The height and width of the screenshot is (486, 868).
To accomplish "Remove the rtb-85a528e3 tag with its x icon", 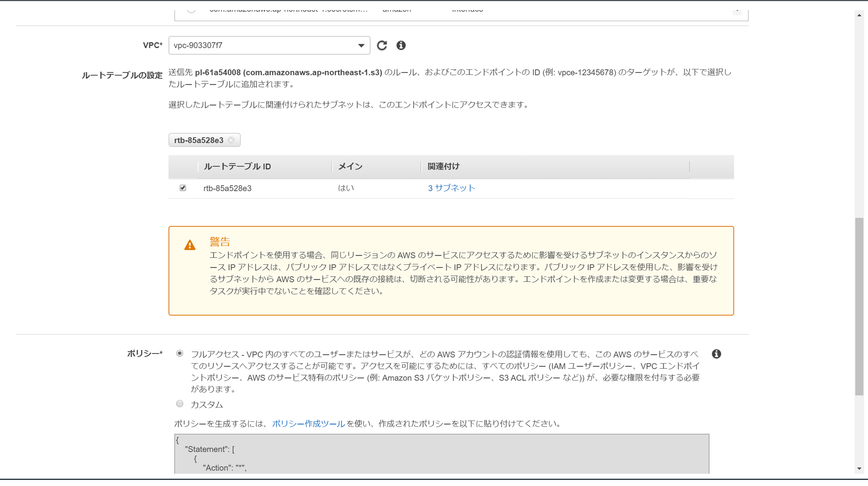I will click(x=231, y=140).
